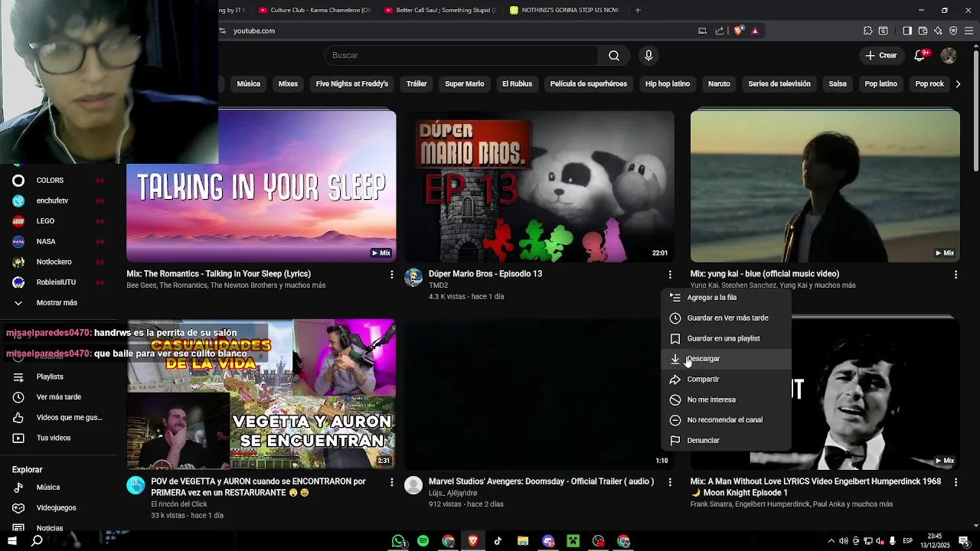Click TMD2 channel avatar under Dúper Mario

click(x=413, y=278)
